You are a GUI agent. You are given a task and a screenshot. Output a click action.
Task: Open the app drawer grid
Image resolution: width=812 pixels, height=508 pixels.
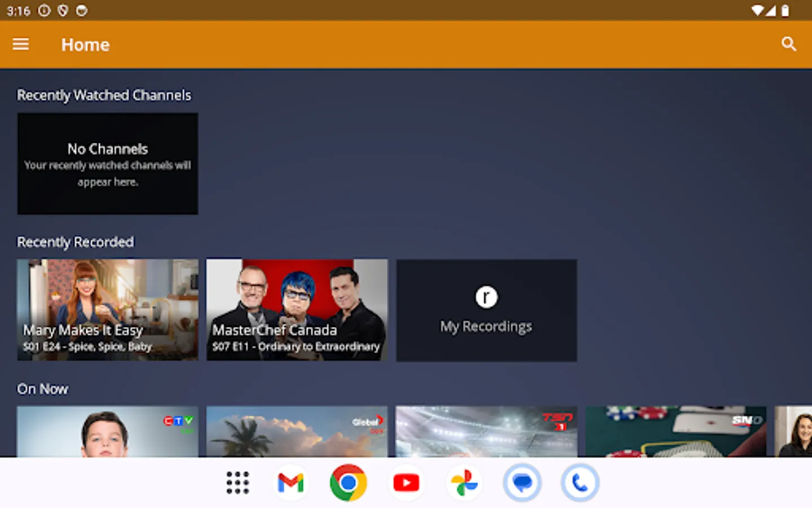(x=237, y=483)
